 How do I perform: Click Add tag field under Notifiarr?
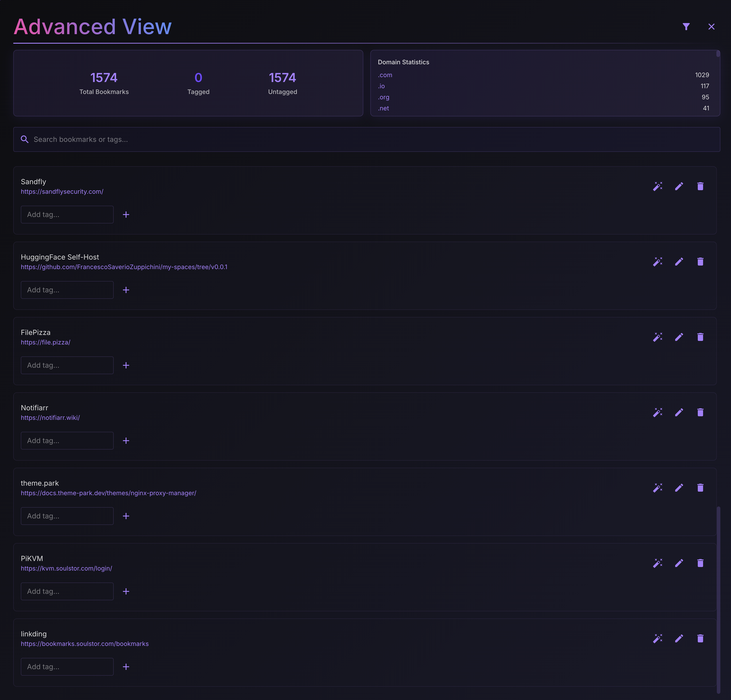click(67, 441)
